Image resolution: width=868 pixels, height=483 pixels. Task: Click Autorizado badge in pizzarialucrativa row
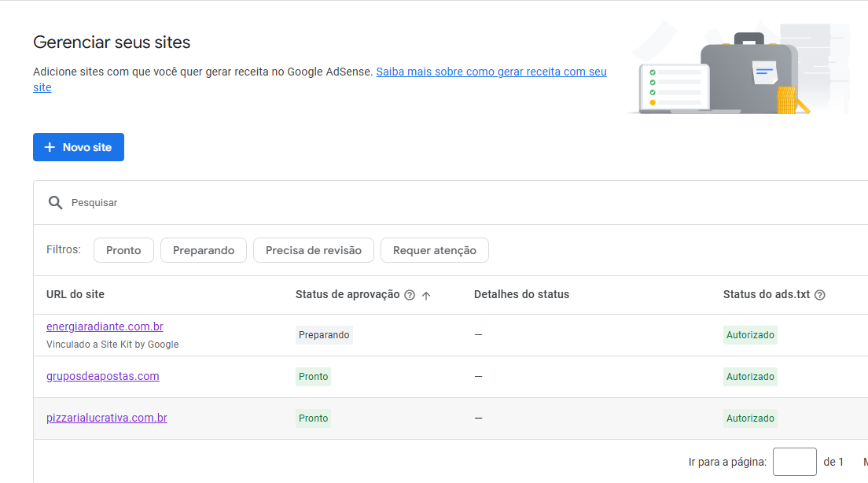click(x=750, y=418)
